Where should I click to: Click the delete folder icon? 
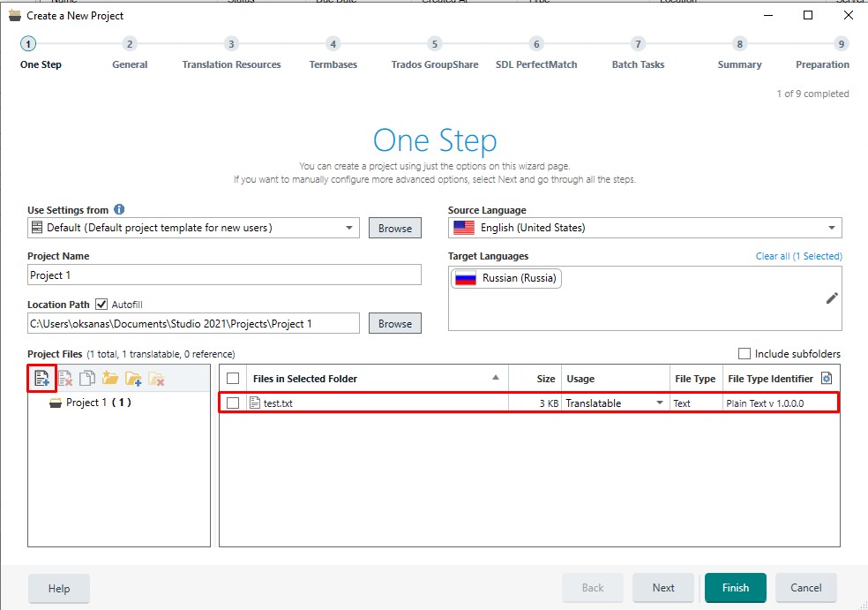[x=156, y=379]
